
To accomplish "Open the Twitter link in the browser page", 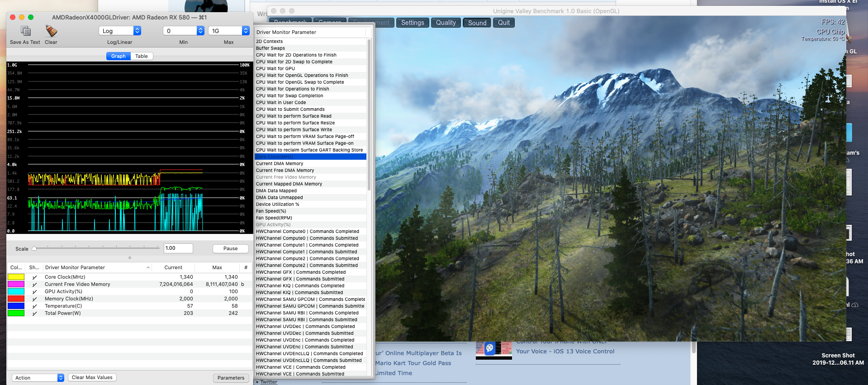I will tap(269, 382).
